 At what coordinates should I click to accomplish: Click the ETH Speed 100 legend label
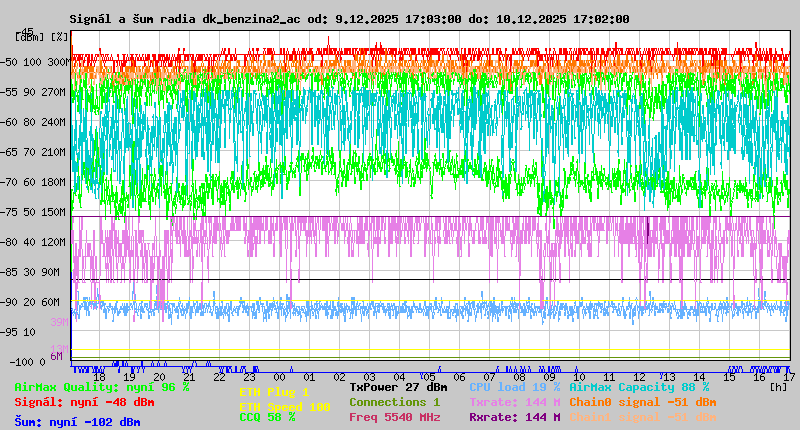[284, 407]
